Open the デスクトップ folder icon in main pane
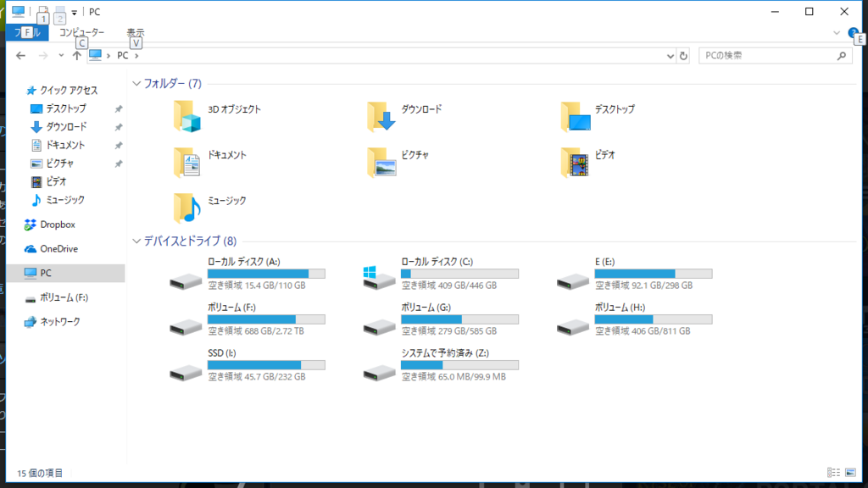The image size is (868, 488). [576, 116]
